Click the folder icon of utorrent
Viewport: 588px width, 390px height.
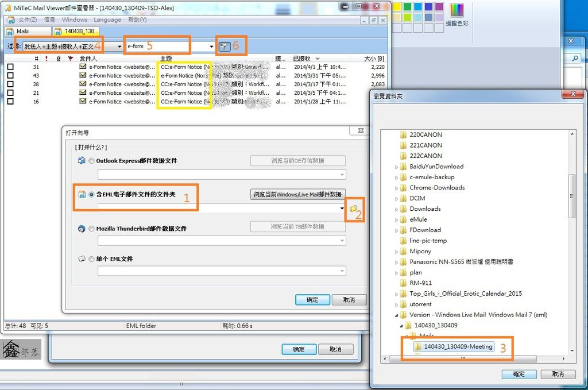pos(403,304)
